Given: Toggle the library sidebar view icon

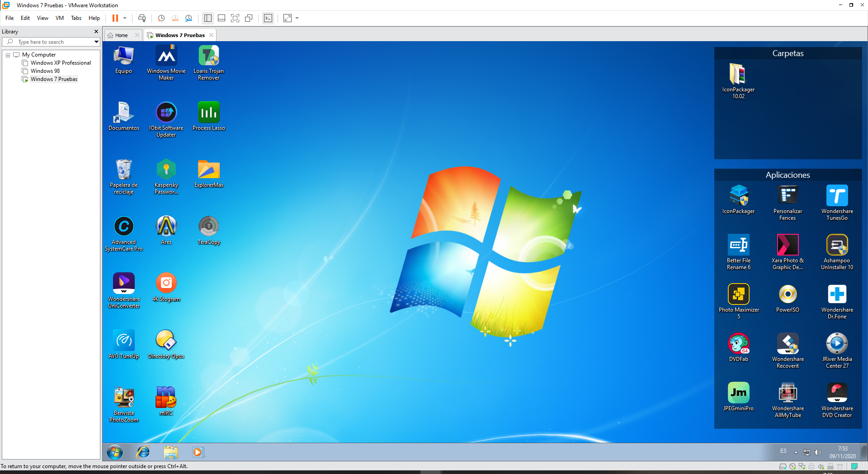Looking at the screenshot, I should pyautogui.click(x=208, y=18).
